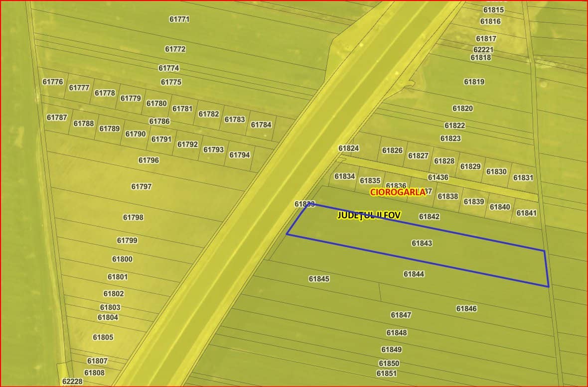This screenshot has height=387, width=588.
Task: Click parcel label 61842
Action: (429, 217)
